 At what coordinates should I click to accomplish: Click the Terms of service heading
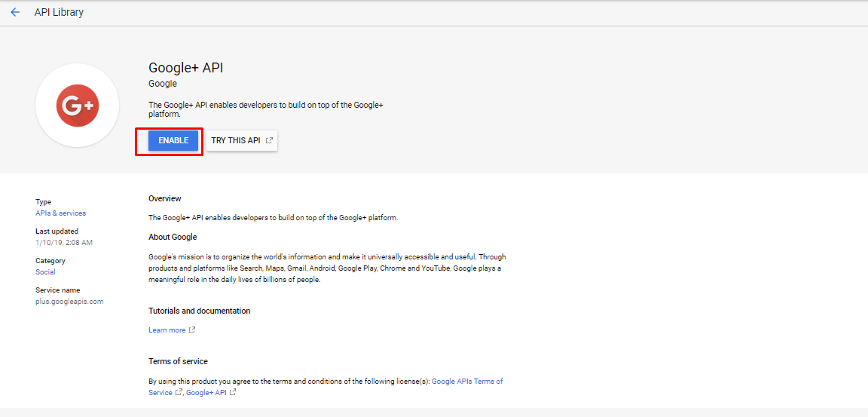179,361
